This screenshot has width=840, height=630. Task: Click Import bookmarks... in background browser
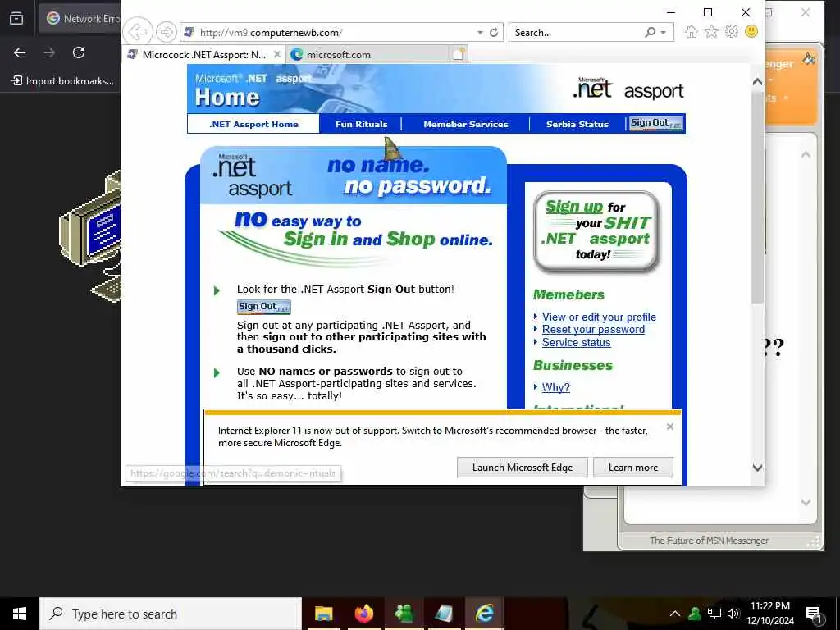point(63,81)
